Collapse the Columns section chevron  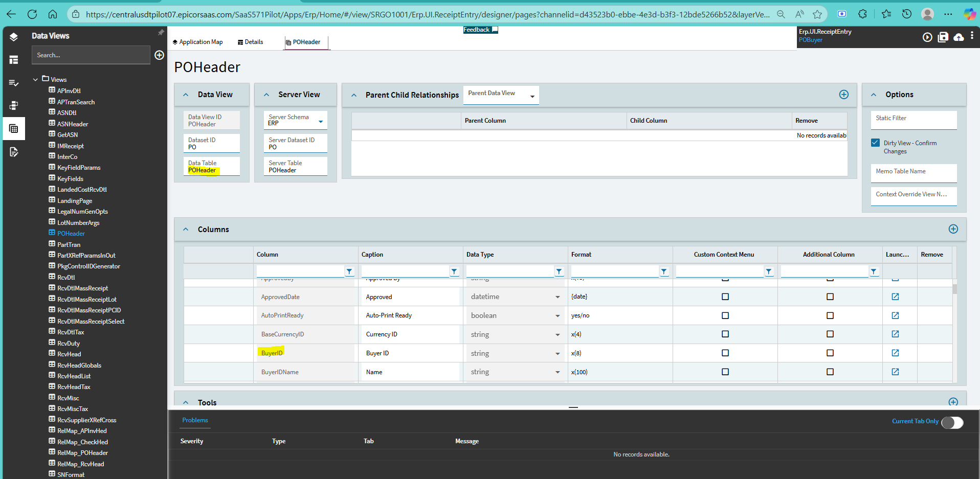186,230
